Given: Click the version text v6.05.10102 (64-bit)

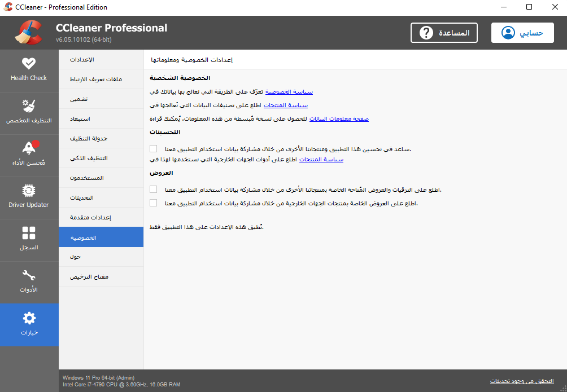Looking at the screenshot, I should coord(84,39).
